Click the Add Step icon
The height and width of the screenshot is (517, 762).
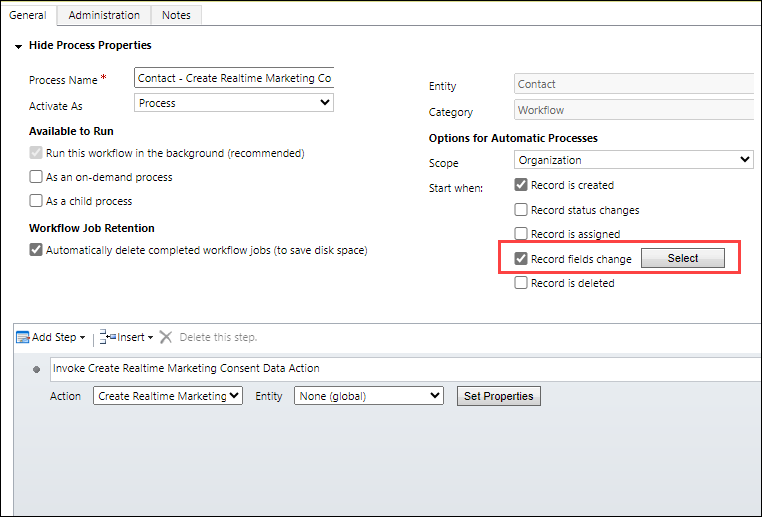(x=22, y=338)
